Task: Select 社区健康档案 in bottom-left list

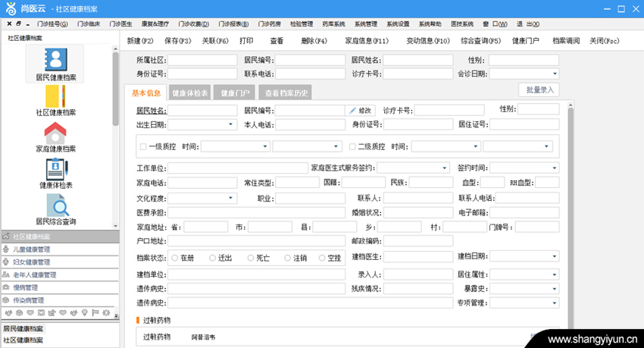Action: [x=23, y=340]
